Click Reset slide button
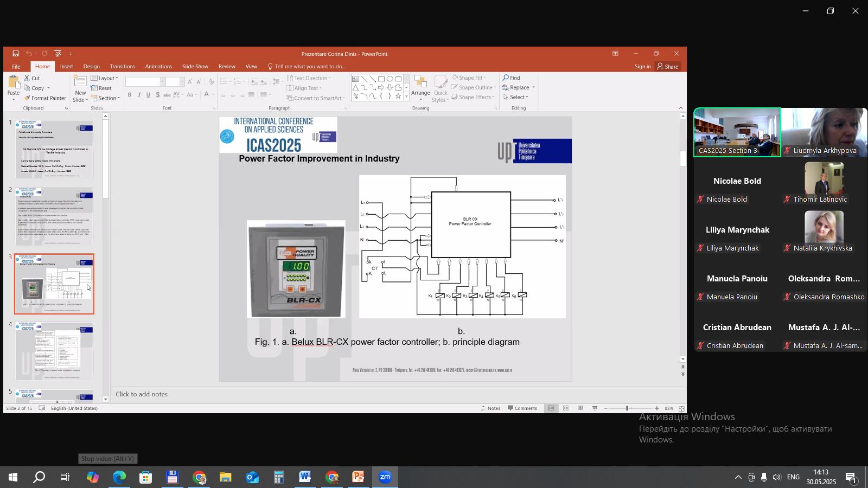This screenshot has width=868, height=488. pos(101,88)
